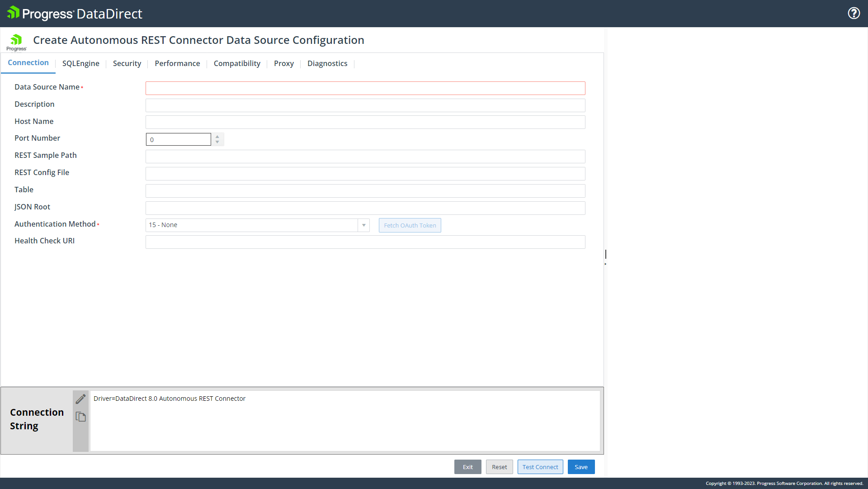Open the Security tab

[127, 63]
